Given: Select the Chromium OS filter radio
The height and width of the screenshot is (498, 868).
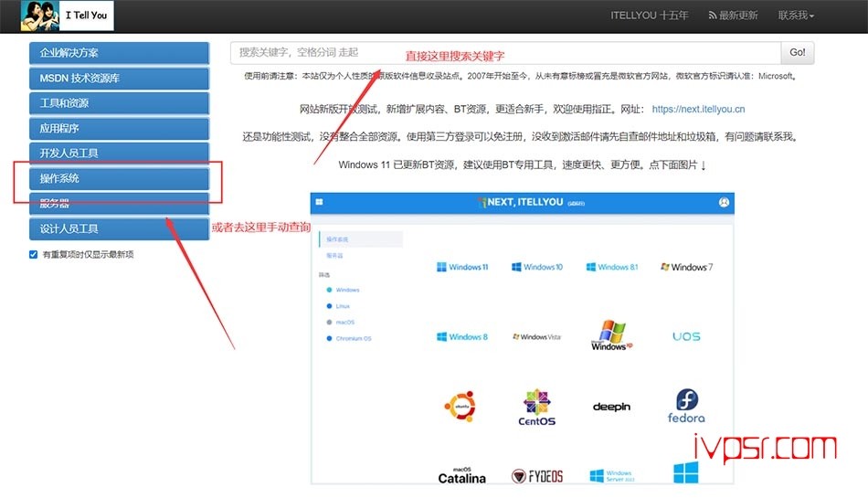Looking at the screenshot, I should (329, 338).
